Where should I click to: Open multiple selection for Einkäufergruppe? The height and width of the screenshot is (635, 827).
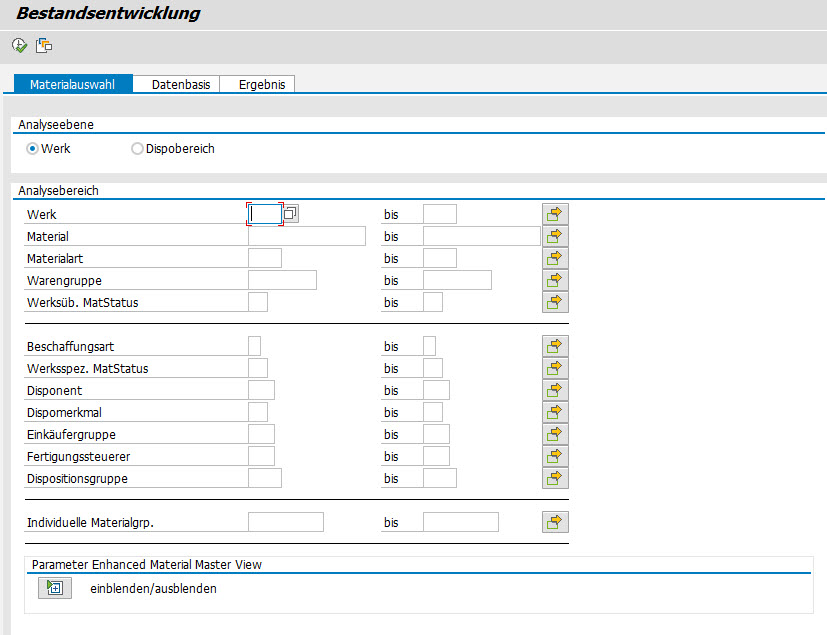(x=554, y=433)
